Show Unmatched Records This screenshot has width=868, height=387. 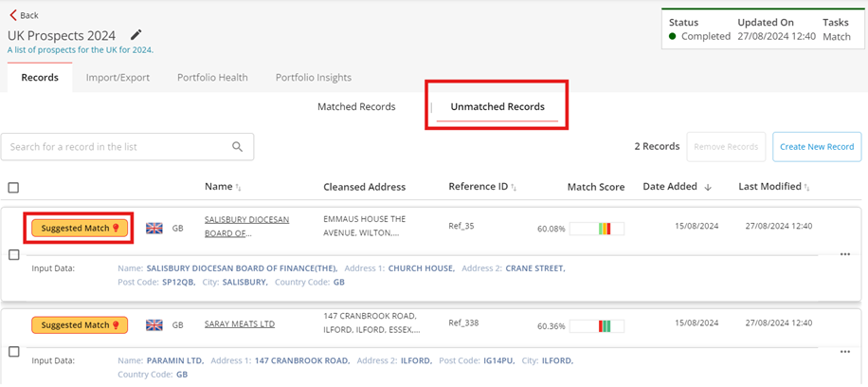tap(497, 107)
